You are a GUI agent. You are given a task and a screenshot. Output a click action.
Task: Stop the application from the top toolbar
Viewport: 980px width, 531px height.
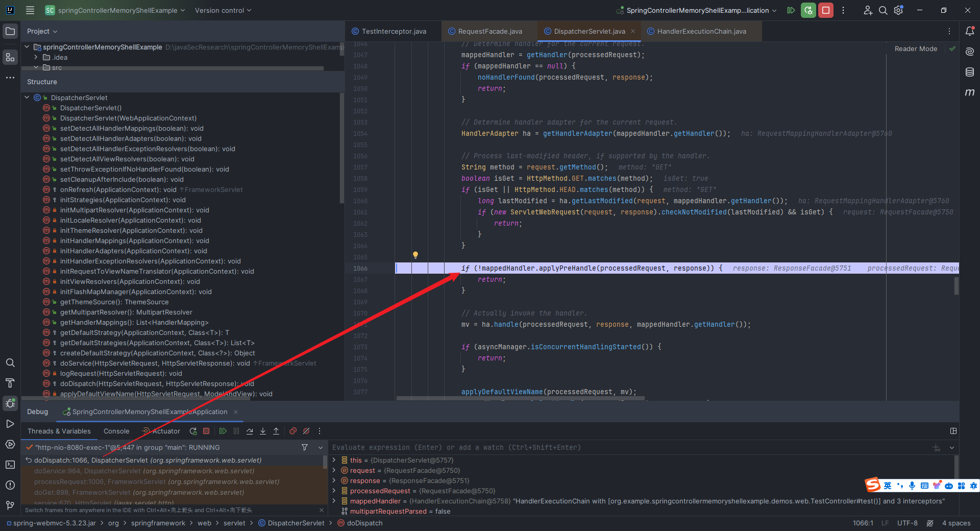[826, 10]
